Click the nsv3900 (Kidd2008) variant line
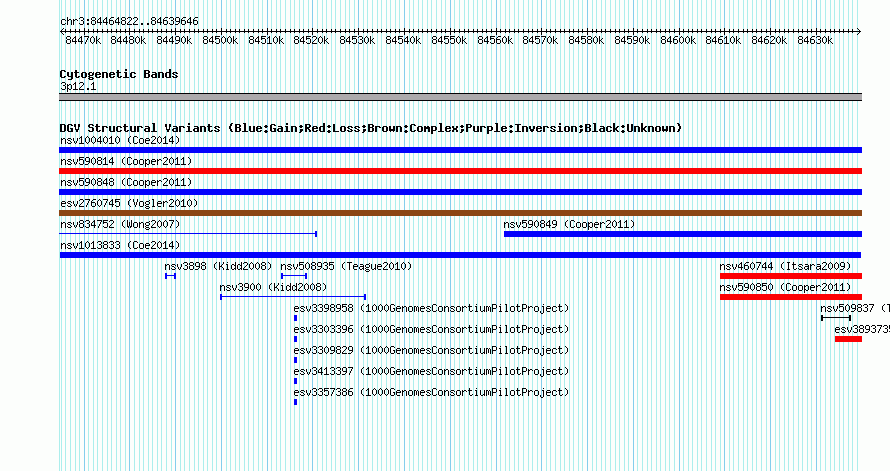 293,297
